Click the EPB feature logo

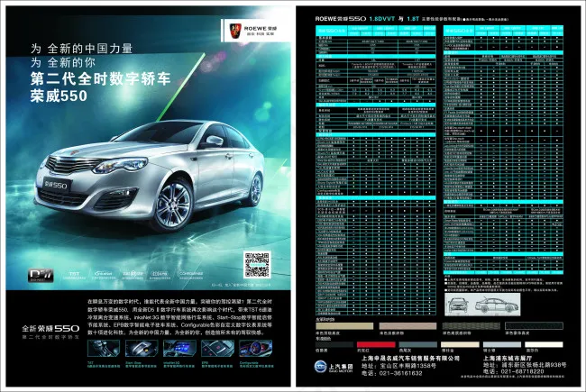point(160,275)
